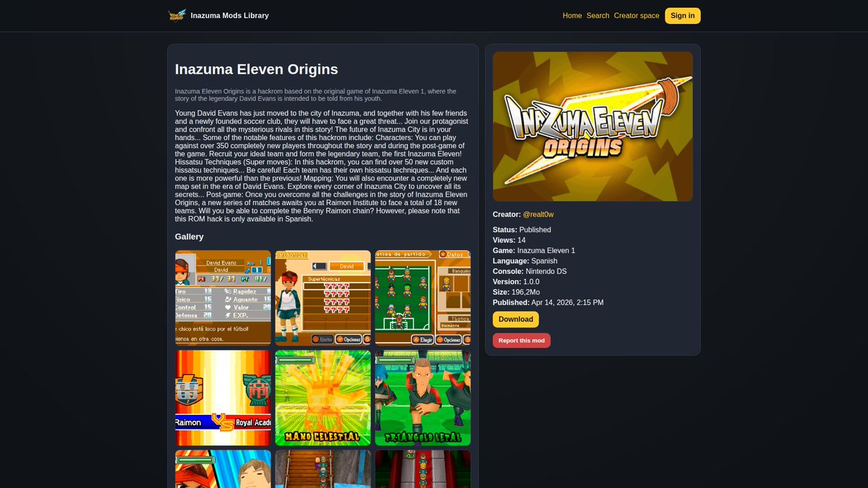The image size is (868, 488).
Task: Click the Published date Apr 14, 2026 line
Action: (548, 303)
